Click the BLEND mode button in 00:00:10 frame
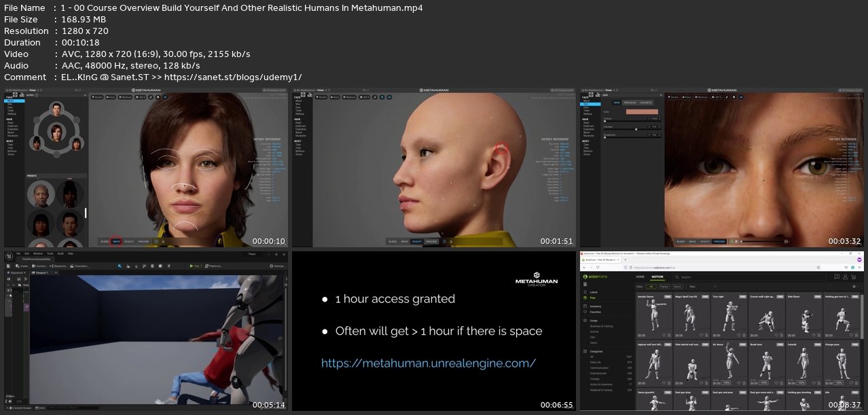The image size is (868, 415). (x=105, y=241)
